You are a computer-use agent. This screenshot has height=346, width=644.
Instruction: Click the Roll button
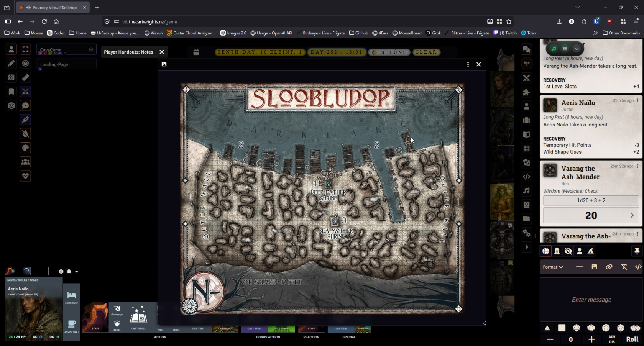tap(632, 339)
